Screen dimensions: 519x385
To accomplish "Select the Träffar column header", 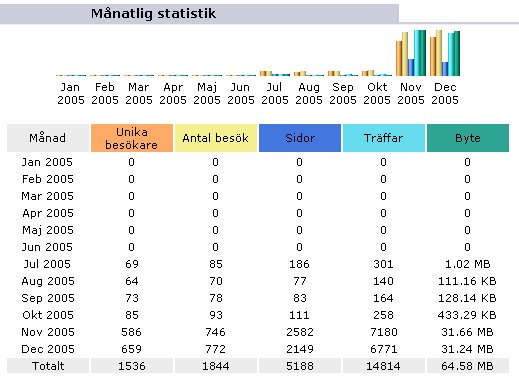I will coord(384,138).
